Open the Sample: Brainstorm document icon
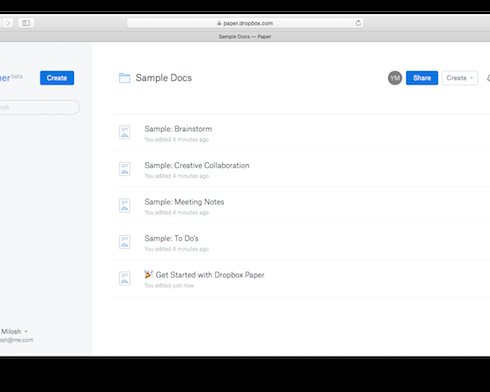The image size is (490, 392). [x=125, y=132]
